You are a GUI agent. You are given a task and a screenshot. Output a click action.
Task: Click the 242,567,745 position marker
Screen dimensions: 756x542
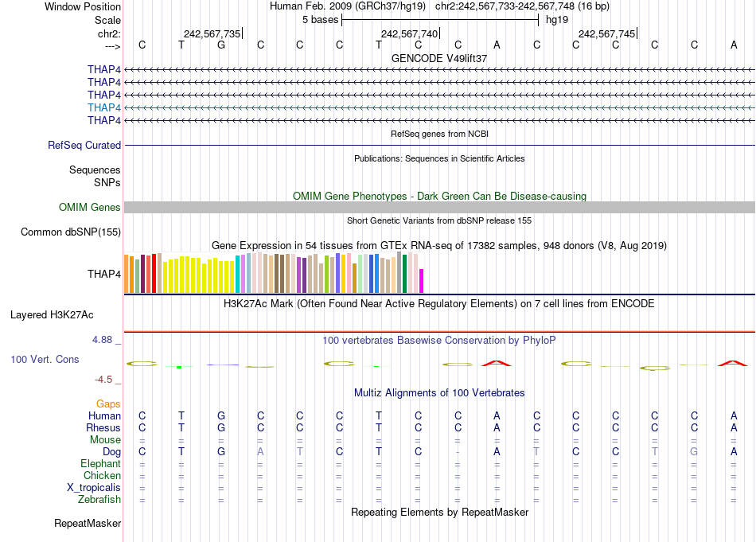607,33
